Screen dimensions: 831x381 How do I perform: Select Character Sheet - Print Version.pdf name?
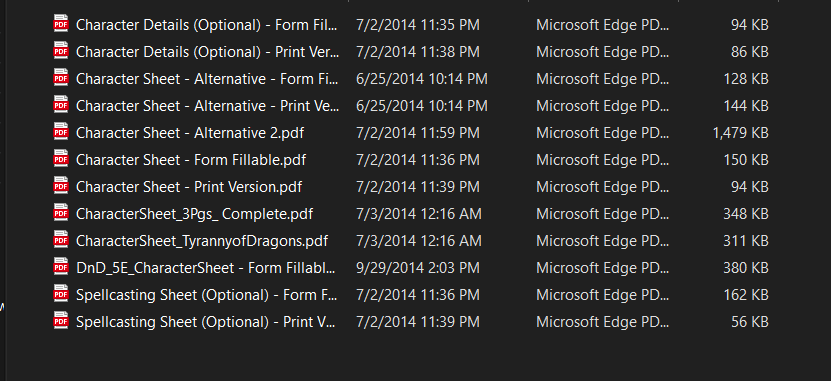189,187
